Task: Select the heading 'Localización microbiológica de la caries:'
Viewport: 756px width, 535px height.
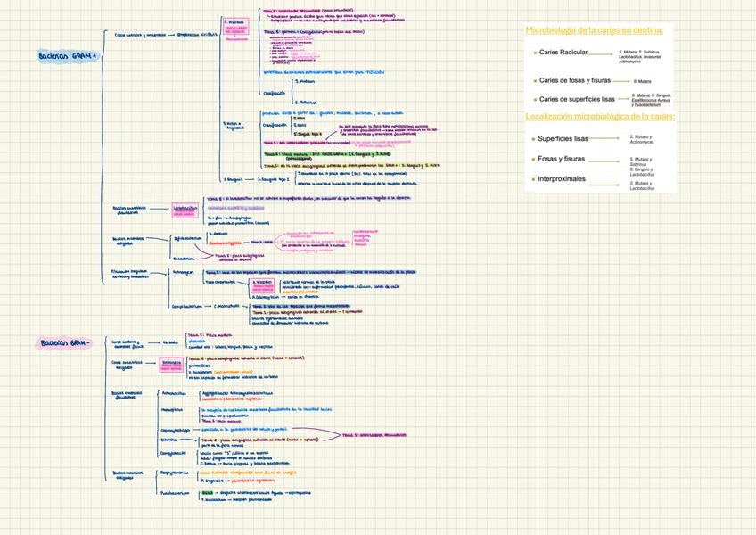Action: [x=600, y=117]
